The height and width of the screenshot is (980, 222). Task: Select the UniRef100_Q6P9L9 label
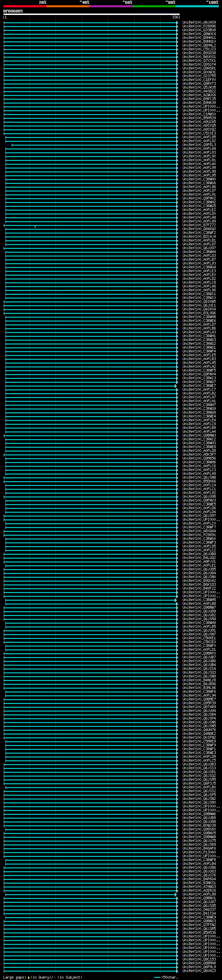(x=199, y=967)
